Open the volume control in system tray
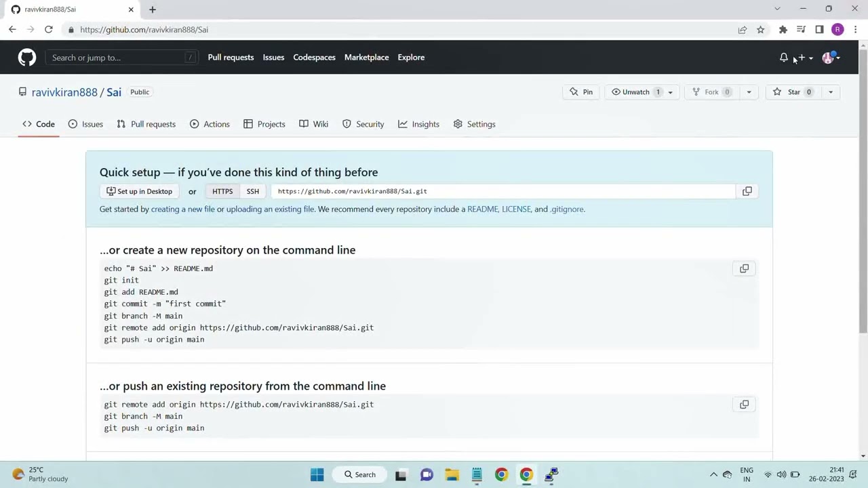 [781, 474]
